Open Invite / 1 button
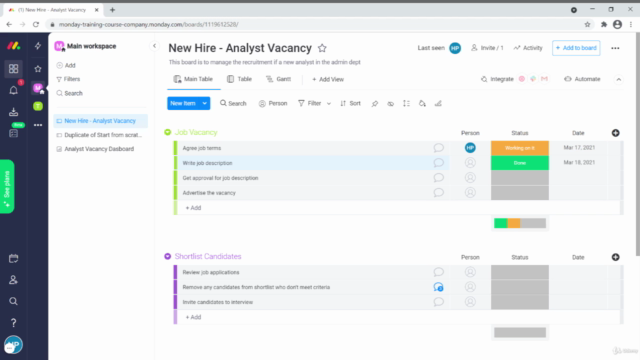The image size is (640, 360). pyautogui.click(x=487, y=48)
